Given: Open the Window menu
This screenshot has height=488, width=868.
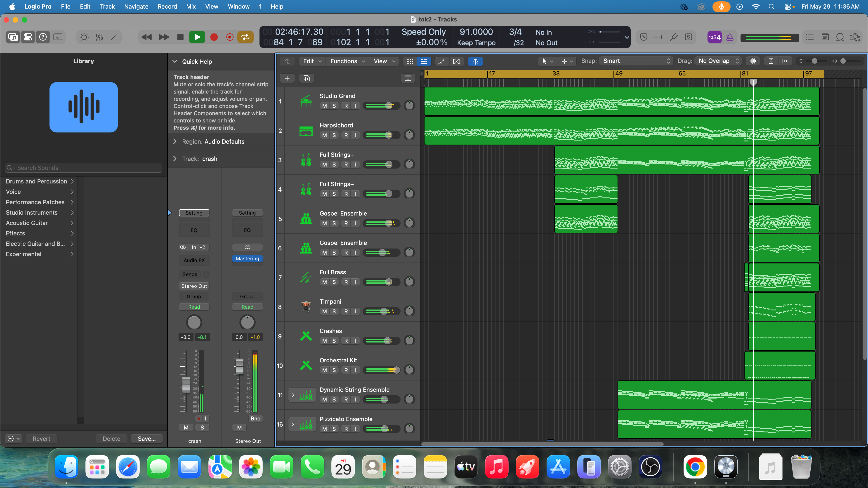Looking at the screenshot, I should tap(238, 6).
